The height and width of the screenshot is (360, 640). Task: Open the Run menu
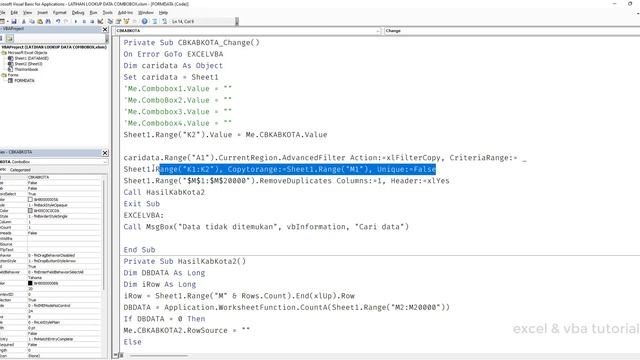(x=93, y=13)
